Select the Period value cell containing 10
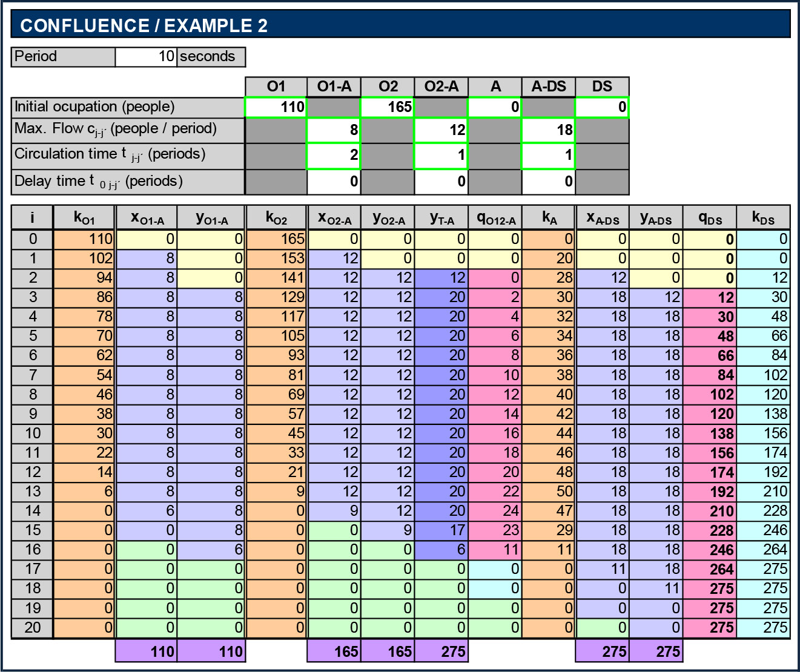 coord(146,57)
